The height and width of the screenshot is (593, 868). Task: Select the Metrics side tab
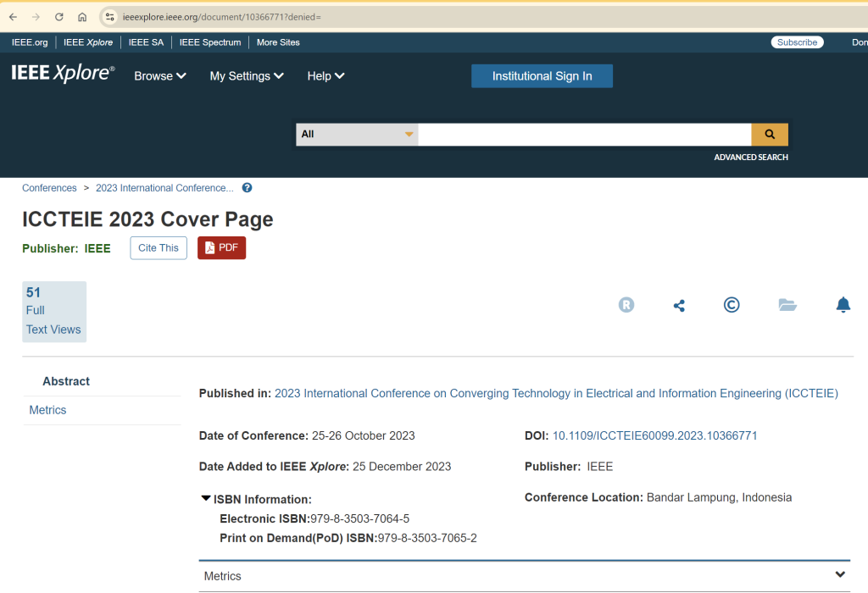(x=47, y=410)
